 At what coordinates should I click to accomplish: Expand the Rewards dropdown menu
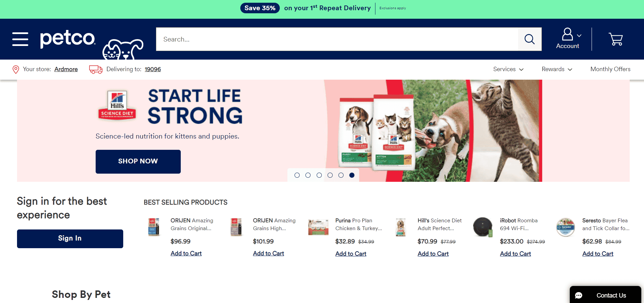[x=557, y=69]
